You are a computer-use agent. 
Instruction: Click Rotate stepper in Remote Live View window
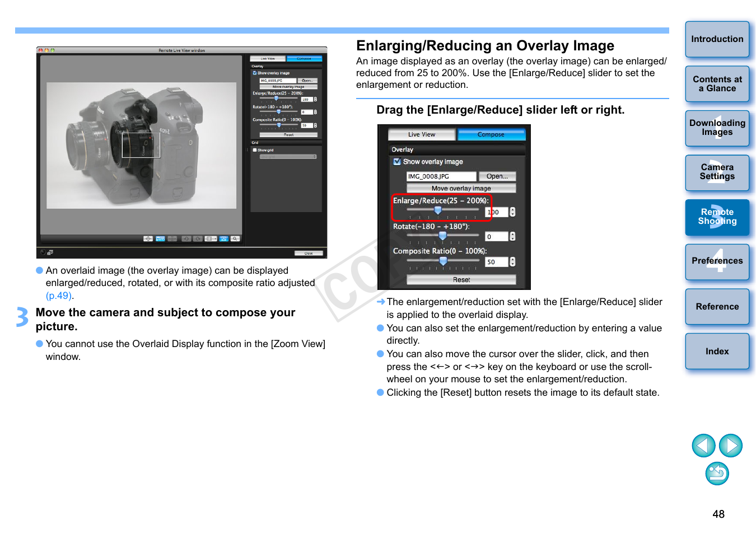coord(315,112)
